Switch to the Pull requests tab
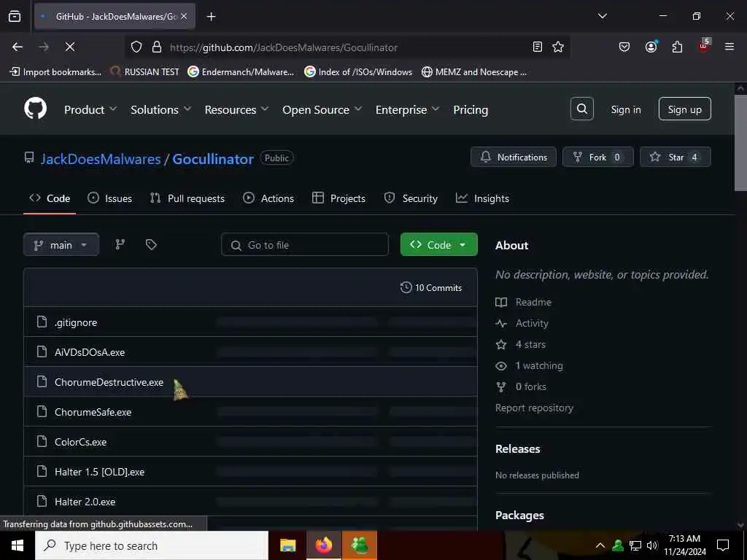The image size is (747, 560). [187, 198]
